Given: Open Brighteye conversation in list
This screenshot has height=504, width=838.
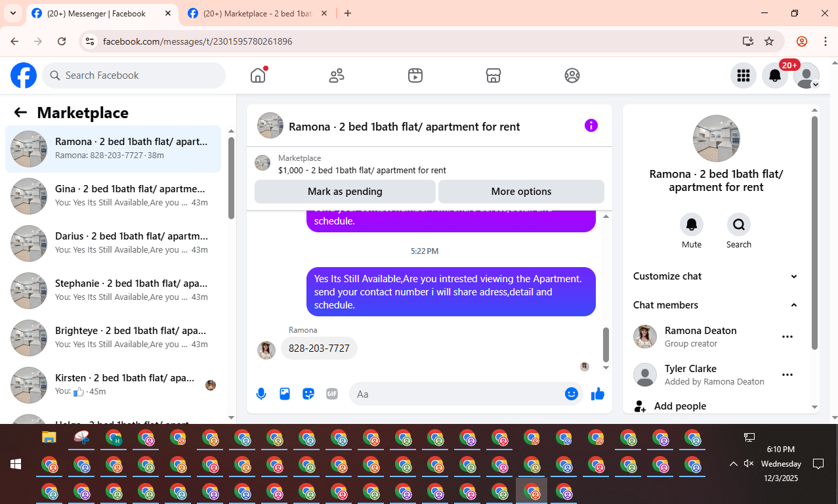Looking at the screenshot, I should [113, 338].
